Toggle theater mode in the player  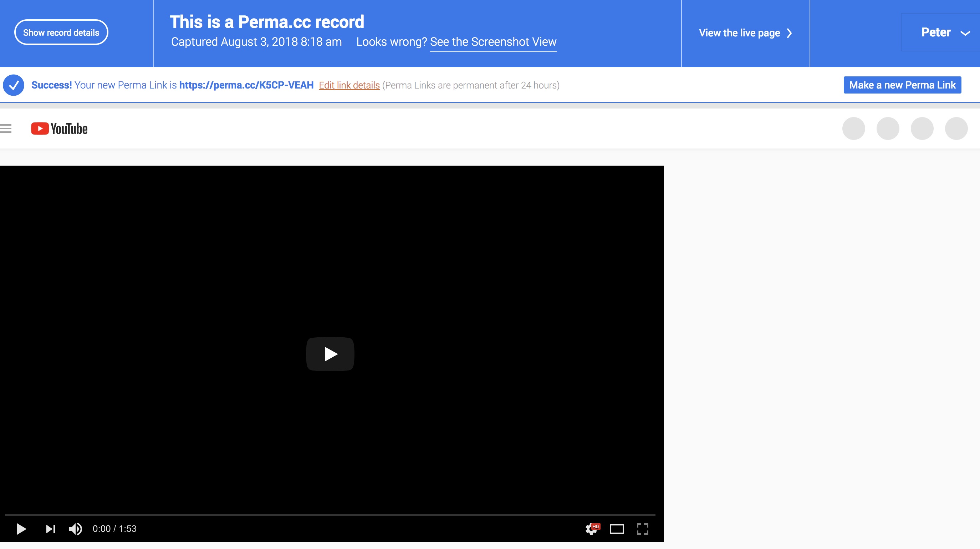pyautogui.click(x=617, y=529)
